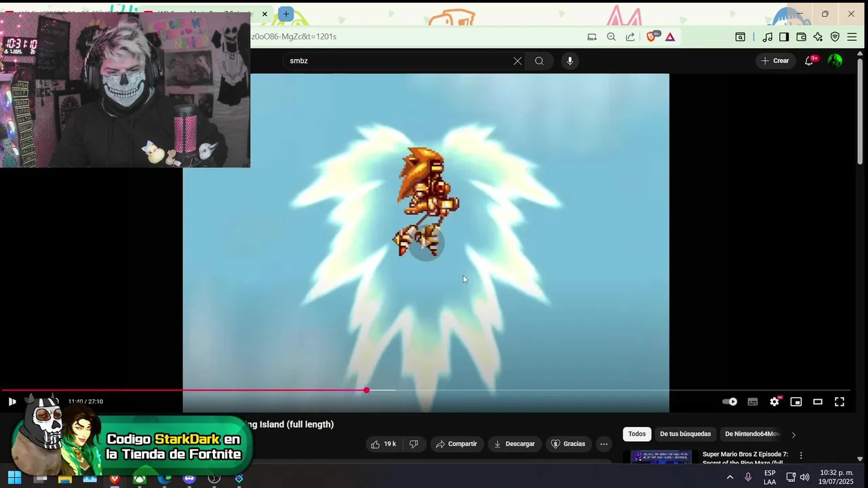Open Brave VPN shield icon

(x=835, y=37)
